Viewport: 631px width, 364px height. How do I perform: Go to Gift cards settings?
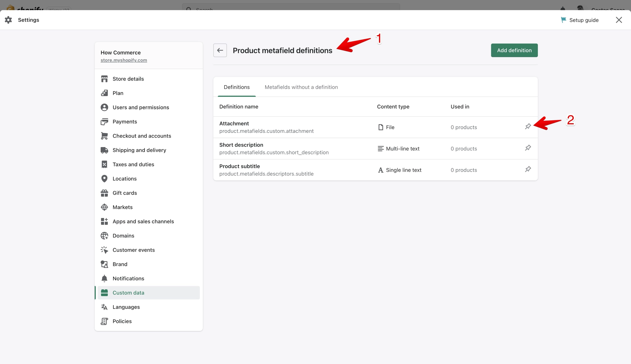[x=149, y=193]
